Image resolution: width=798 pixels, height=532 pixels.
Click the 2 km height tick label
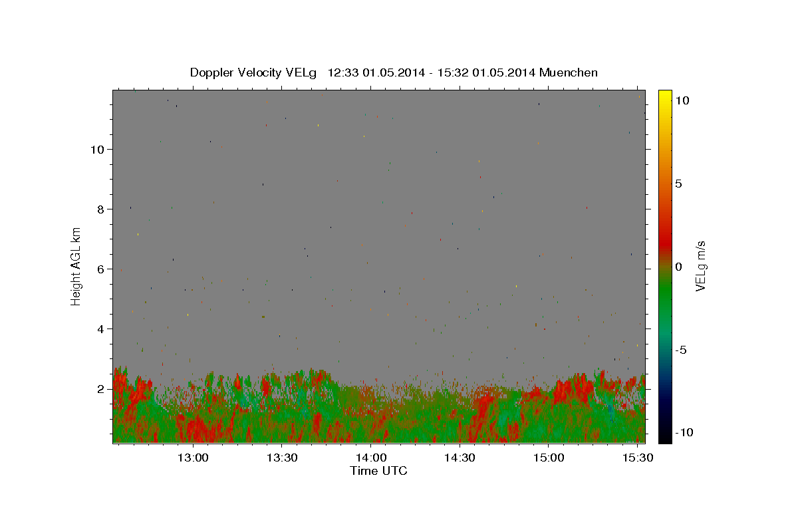(x=101, y=388)
